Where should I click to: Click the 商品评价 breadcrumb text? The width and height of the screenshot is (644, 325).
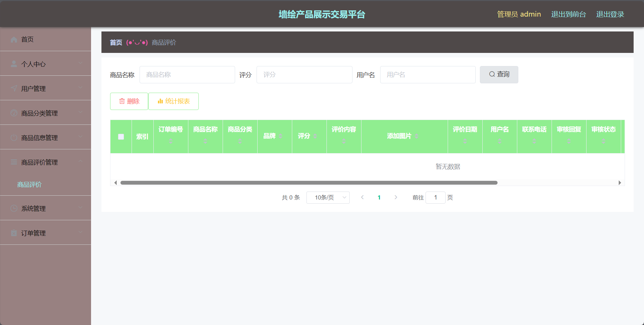(x=164, y=43)
